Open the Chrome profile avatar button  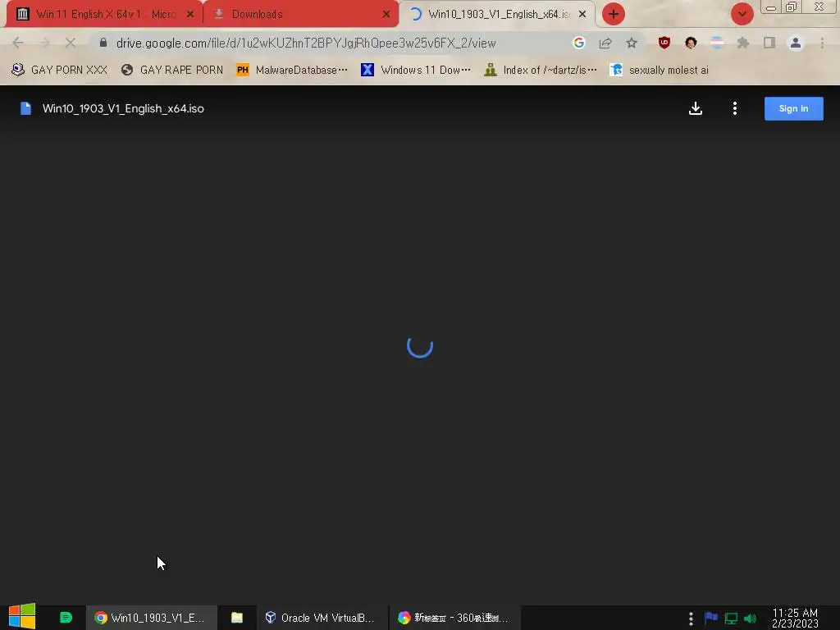point(796,43)
